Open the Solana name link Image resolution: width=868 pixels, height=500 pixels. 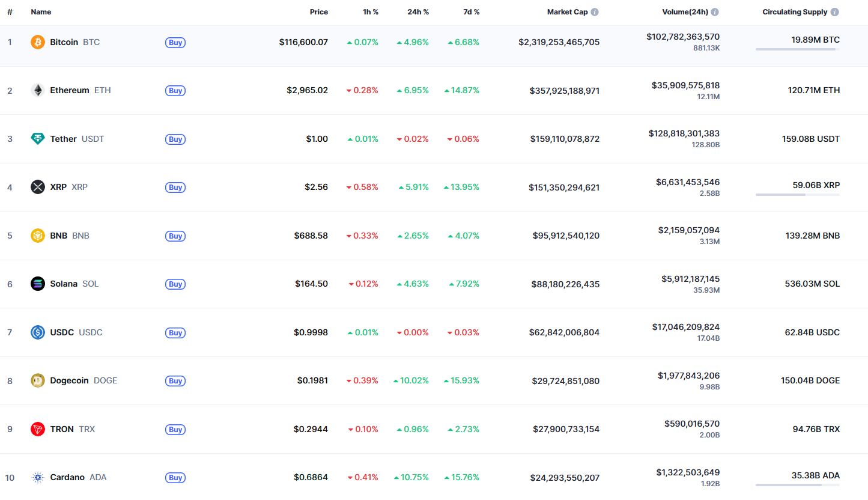(x=64, y=284)
